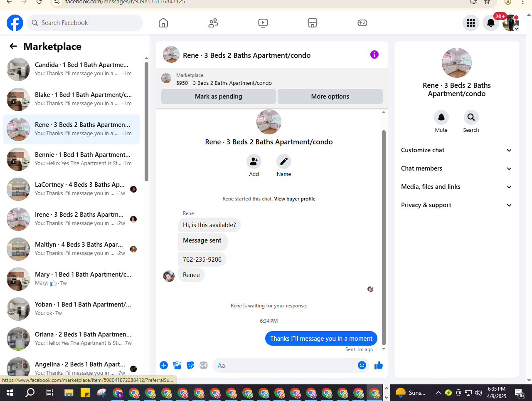This screenshot has height=401, width=532.
Task: Focus the Search Facebook field
Action: (x=85, y=23)
